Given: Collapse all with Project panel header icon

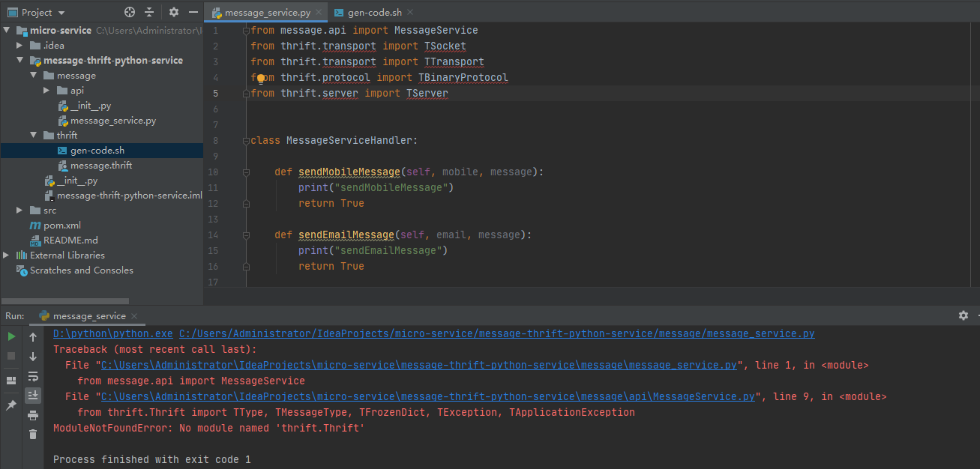Looking at the screenshot, I should (149, 12).
